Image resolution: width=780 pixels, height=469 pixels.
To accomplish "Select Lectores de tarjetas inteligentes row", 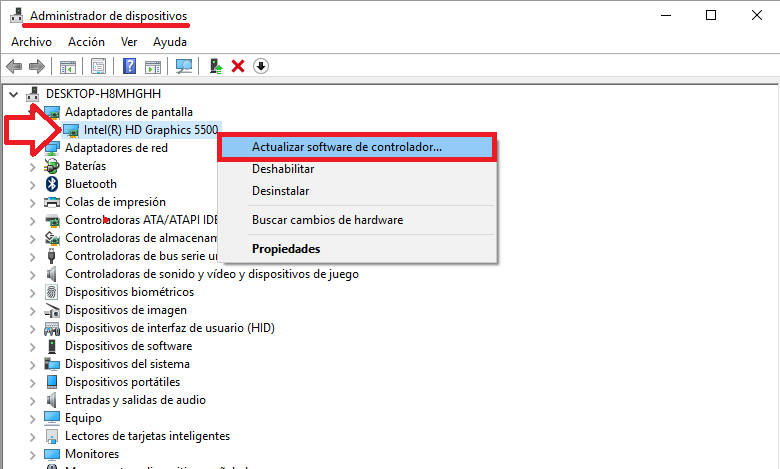I will click(147, 436).
